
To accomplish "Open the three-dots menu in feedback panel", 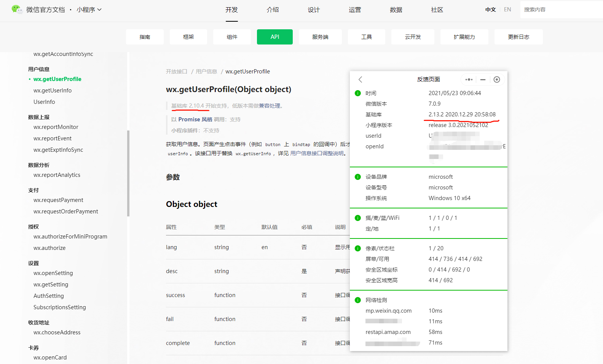I will (469, 79).
